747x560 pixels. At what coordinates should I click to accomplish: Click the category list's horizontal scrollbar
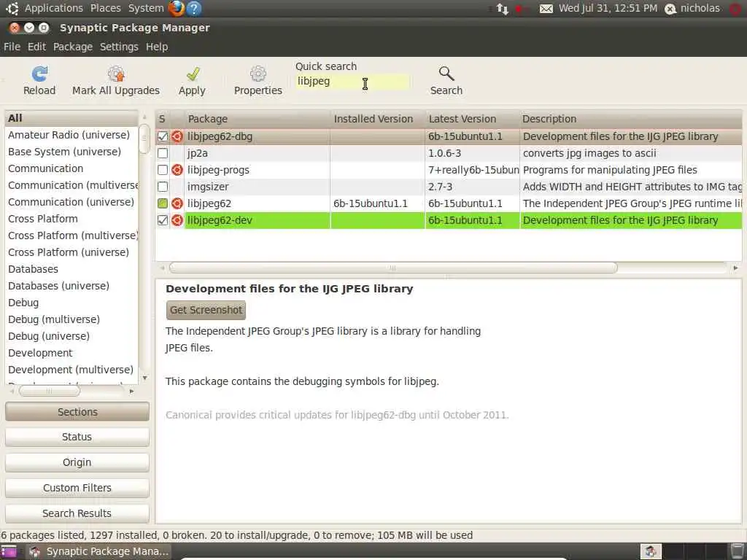point(49,391)
